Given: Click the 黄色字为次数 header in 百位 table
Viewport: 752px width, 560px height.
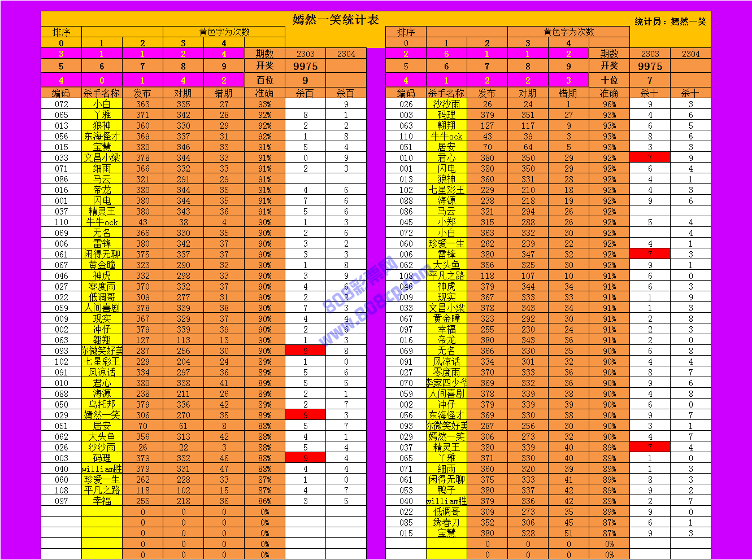Looking at the screenshot, I should point(224,32).
